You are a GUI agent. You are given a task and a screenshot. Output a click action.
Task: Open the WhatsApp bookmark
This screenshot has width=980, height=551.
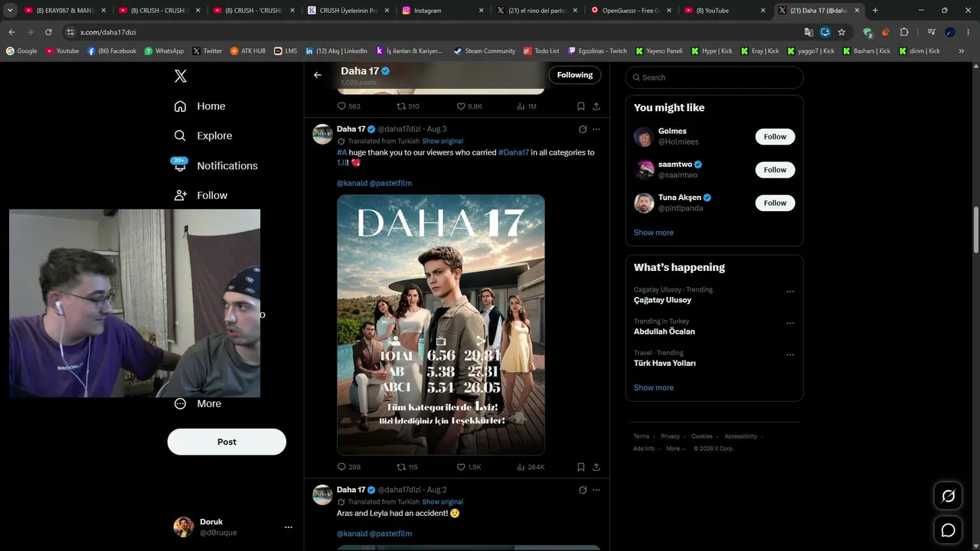pyautogui.click(x=164, y=51)
